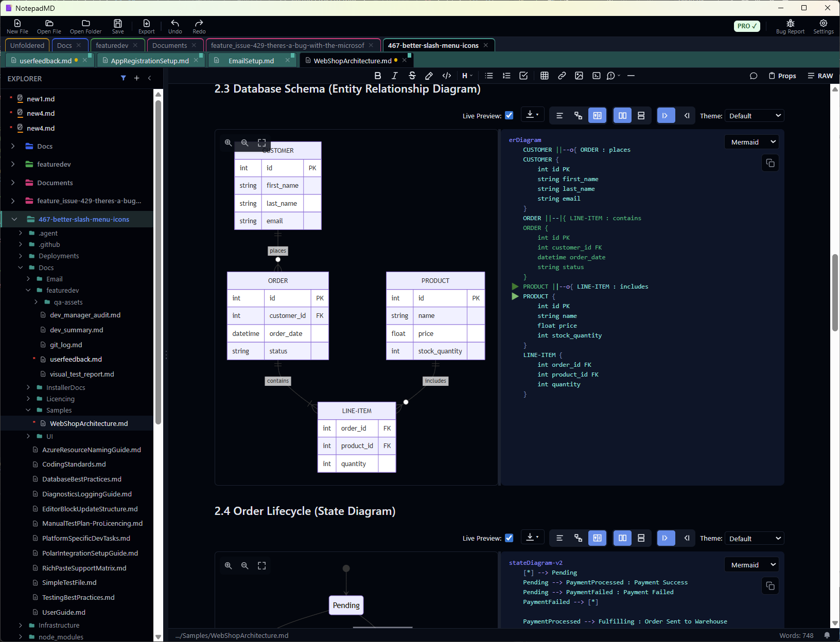
Task: Switch ER diagram block to diagram-only view
Action: tap(578, 116)
